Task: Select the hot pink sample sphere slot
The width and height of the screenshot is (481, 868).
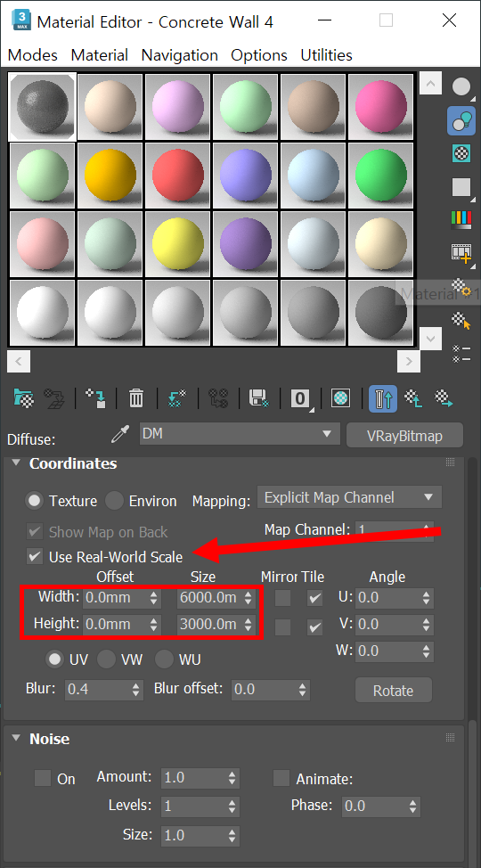Action: point(381,107)
